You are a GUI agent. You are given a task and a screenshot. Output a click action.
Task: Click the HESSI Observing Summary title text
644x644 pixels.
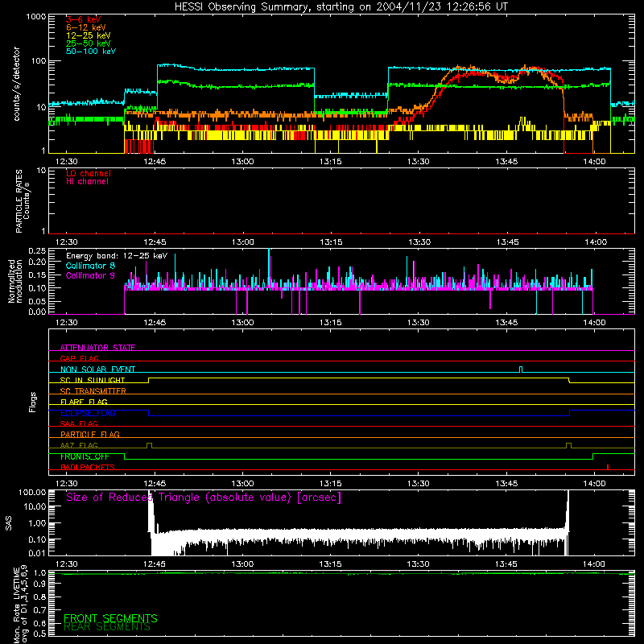tap(341, 6)
